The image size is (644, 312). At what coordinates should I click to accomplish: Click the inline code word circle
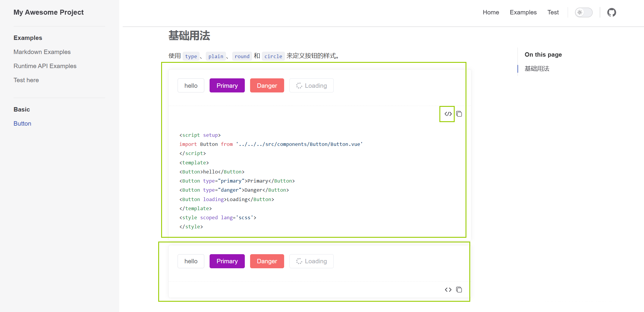[x=273, y=56]
